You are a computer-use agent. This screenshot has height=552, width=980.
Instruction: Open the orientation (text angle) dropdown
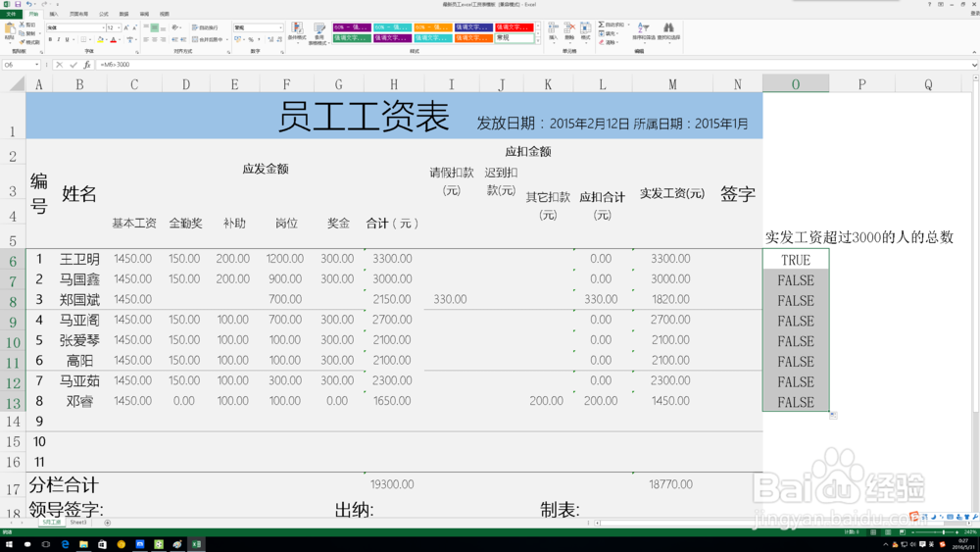pos(176,27)
